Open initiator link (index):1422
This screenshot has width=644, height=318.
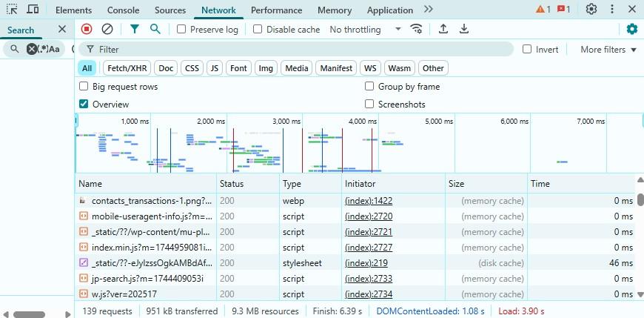[x=369, y=201]
